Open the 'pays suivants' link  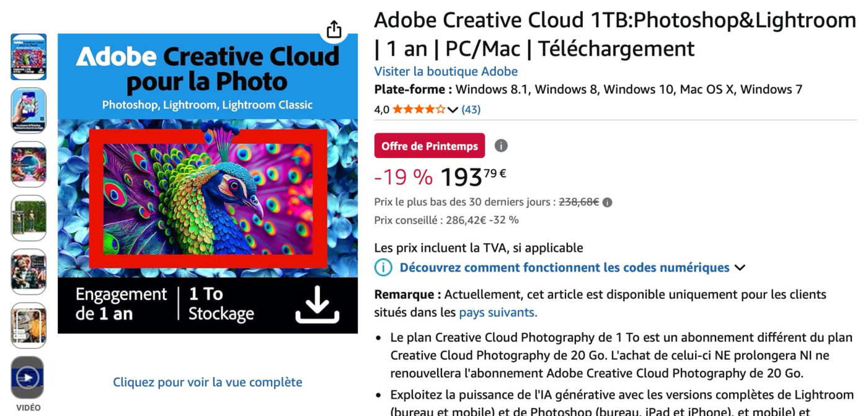pos(498,312)
